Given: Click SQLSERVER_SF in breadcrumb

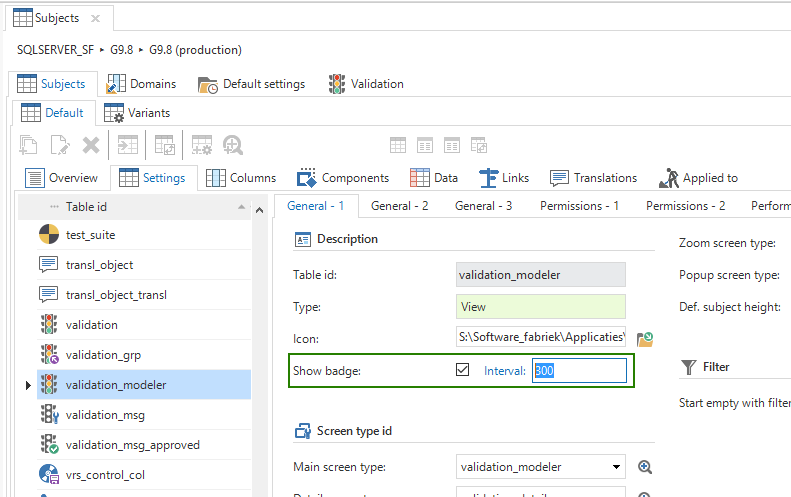Looking at the screenshot, I should click(x=55, y=50).
